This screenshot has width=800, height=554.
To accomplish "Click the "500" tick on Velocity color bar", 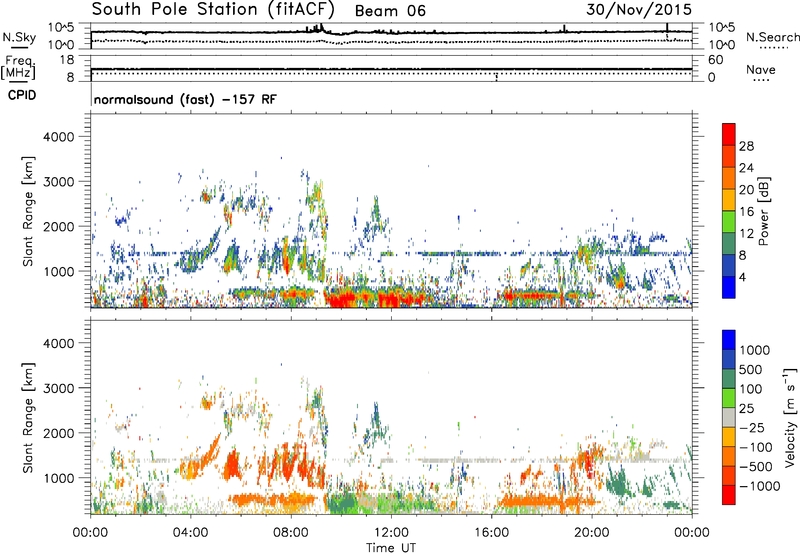I will [749, 370].
